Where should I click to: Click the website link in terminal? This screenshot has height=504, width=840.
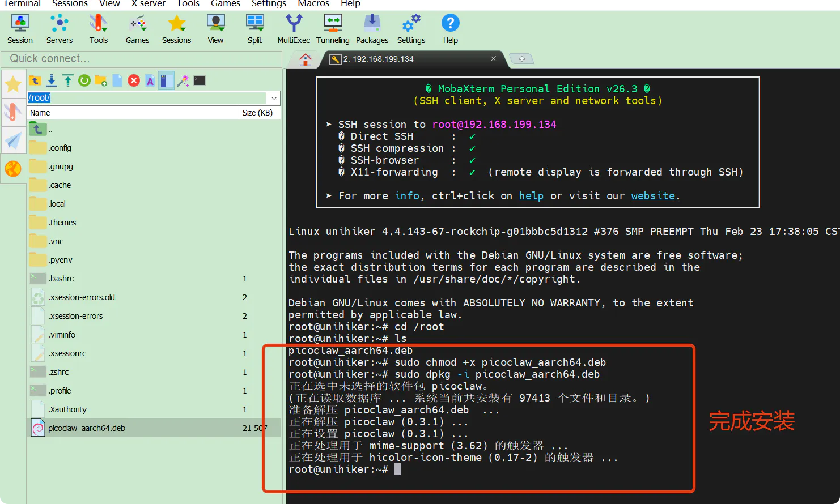click(653, 196)
